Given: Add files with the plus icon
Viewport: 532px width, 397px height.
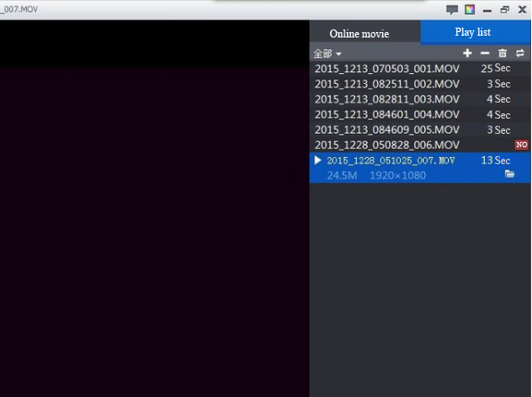Looking at the screenshot, I should 467,54.
